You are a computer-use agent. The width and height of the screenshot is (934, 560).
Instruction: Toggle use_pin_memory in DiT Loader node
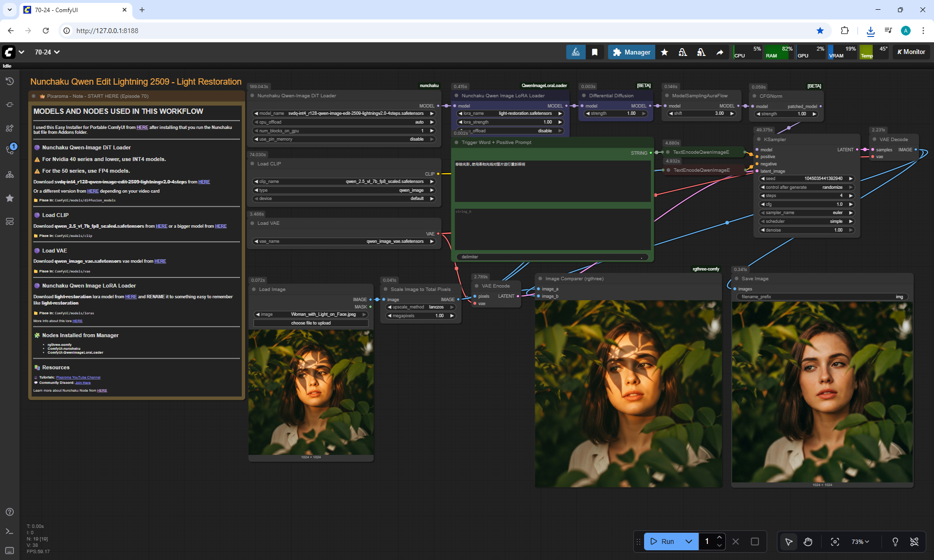pos(344,139)
